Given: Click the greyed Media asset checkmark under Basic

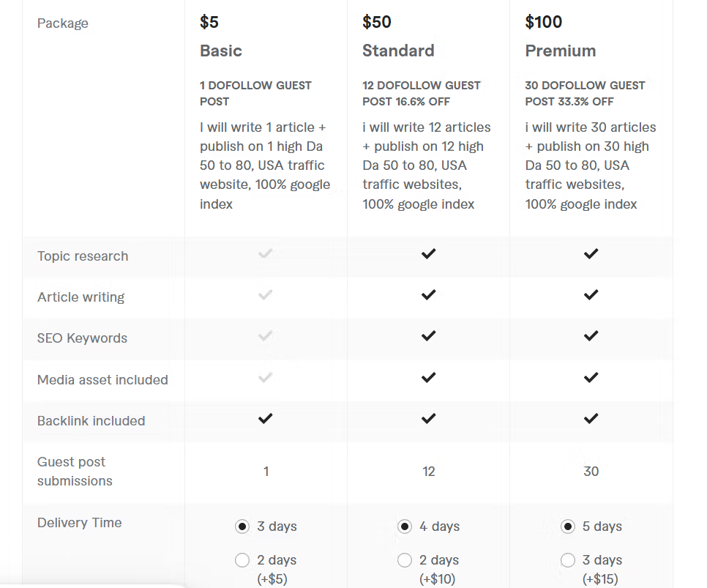Looking at the screenshot, I should pos(266,377).
